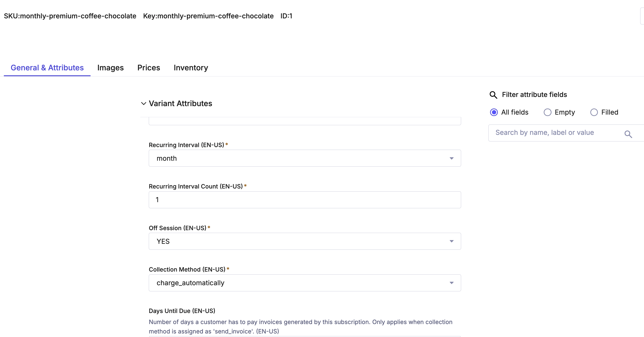Select the All fields radio button
This screenshot has height=337, width=644.
tap(494, 112)
